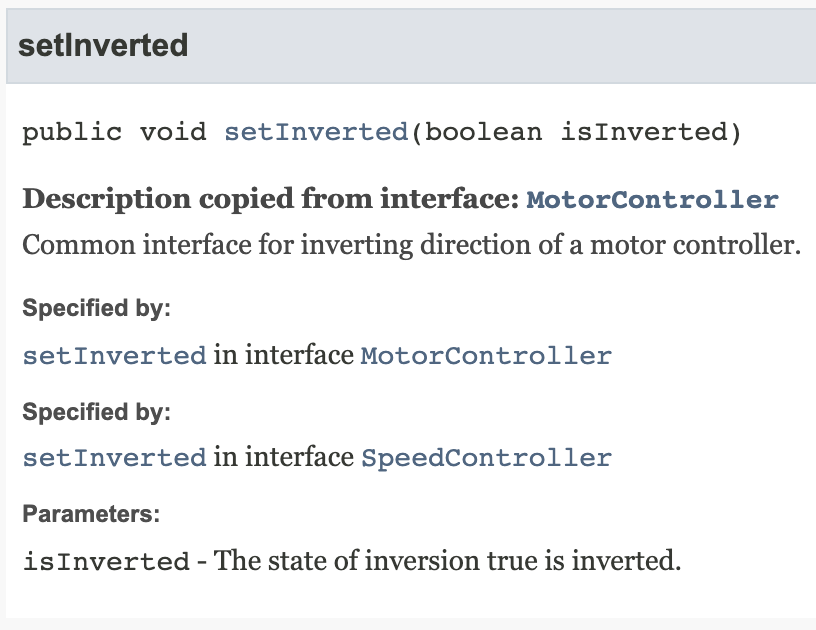Image resolution: width=816 pixels, height=630 pixels.
Task: Click the 'Description copied from interface:' label
Action: tap(271, 199)
